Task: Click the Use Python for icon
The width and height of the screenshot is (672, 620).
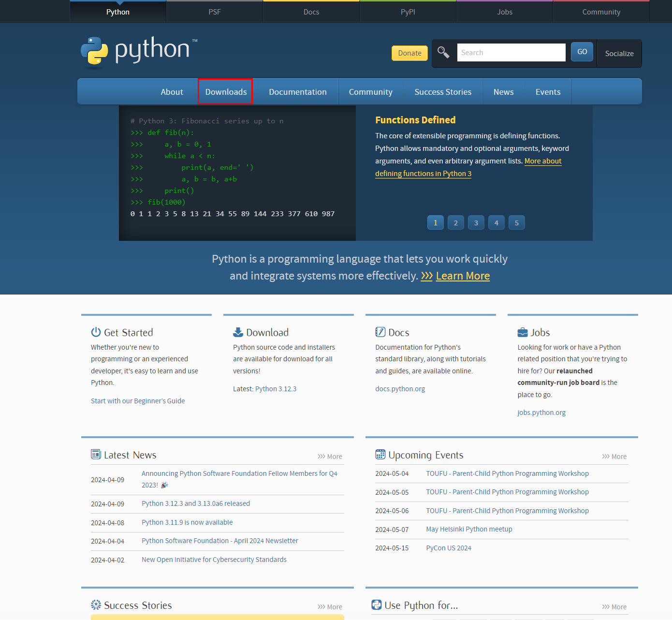Action: (377, 605)
